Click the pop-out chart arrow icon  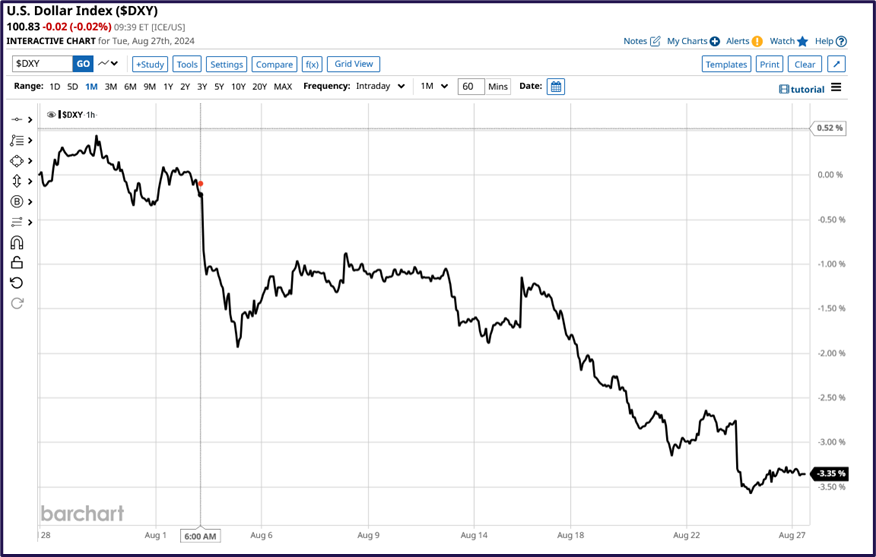[x=837, y=64]
